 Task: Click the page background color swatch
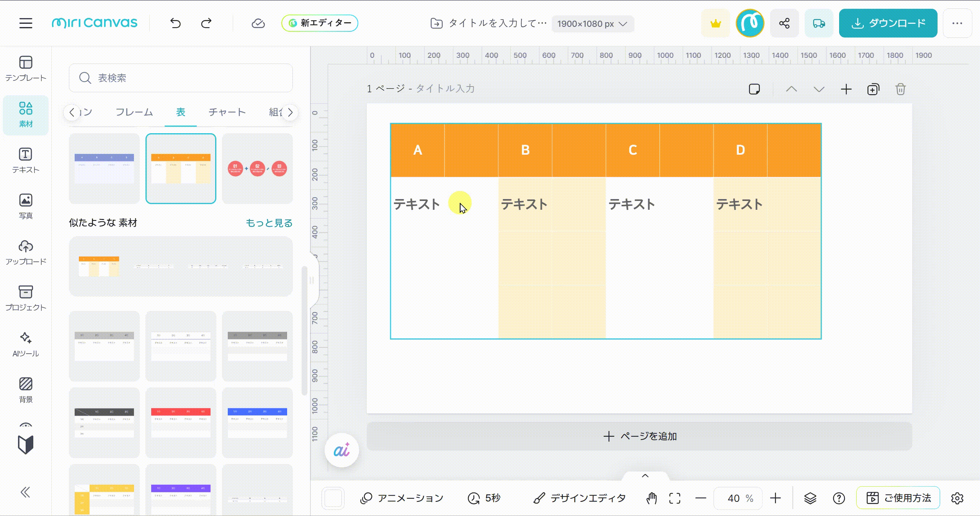[x=333, y=498]
